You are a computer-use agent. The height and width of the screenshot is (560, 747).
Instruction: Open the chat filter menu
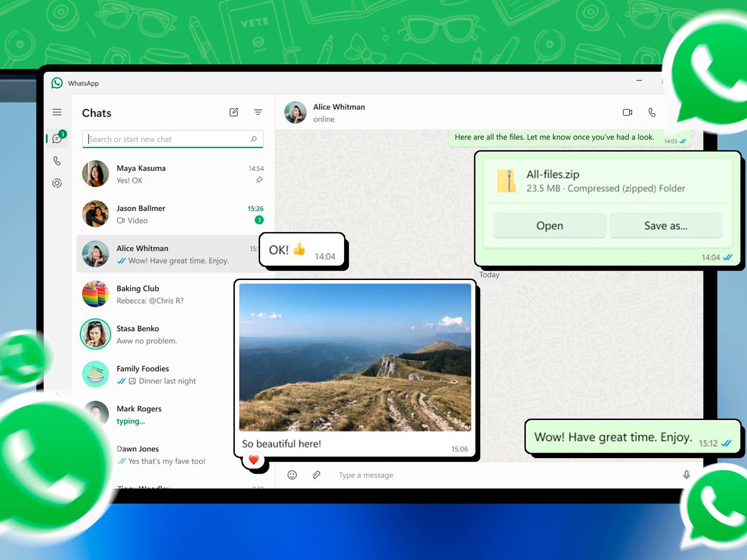click(258, 112)
